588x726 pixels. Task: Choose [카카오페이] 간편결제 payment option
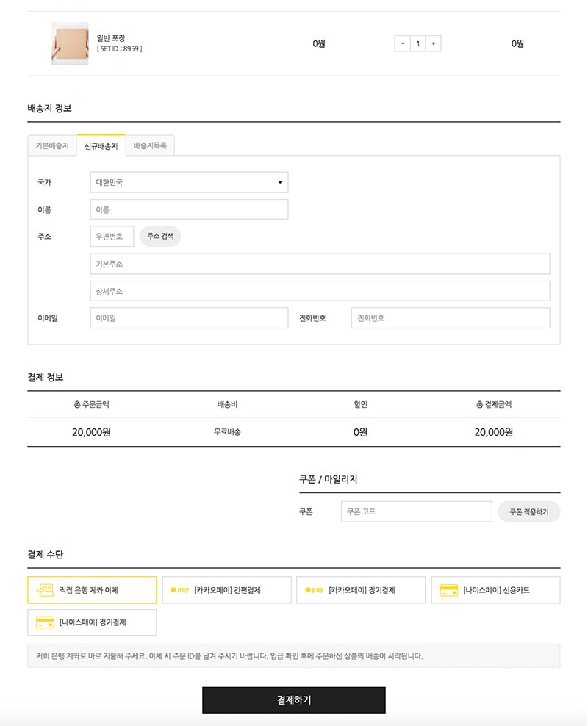click(x=227, y=589)
